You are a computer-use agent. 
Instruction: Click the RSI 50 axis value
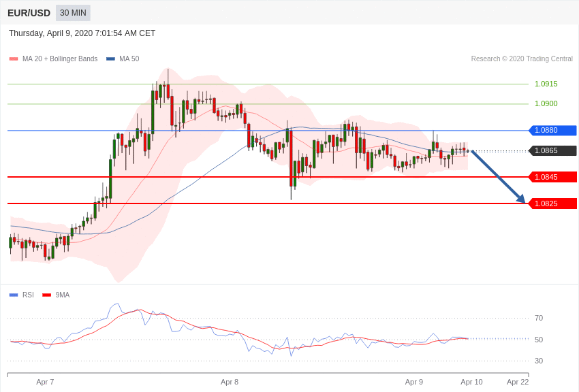pos(539,340)
